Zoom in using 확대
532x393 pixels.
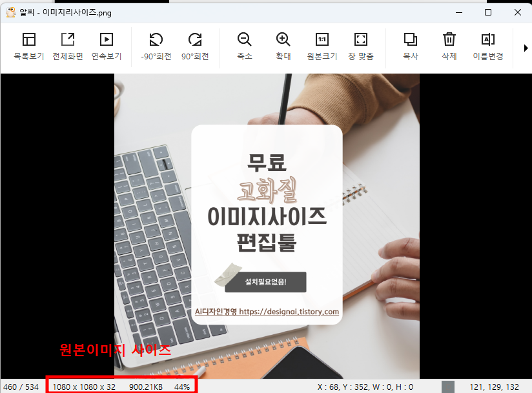click(283, 46)
